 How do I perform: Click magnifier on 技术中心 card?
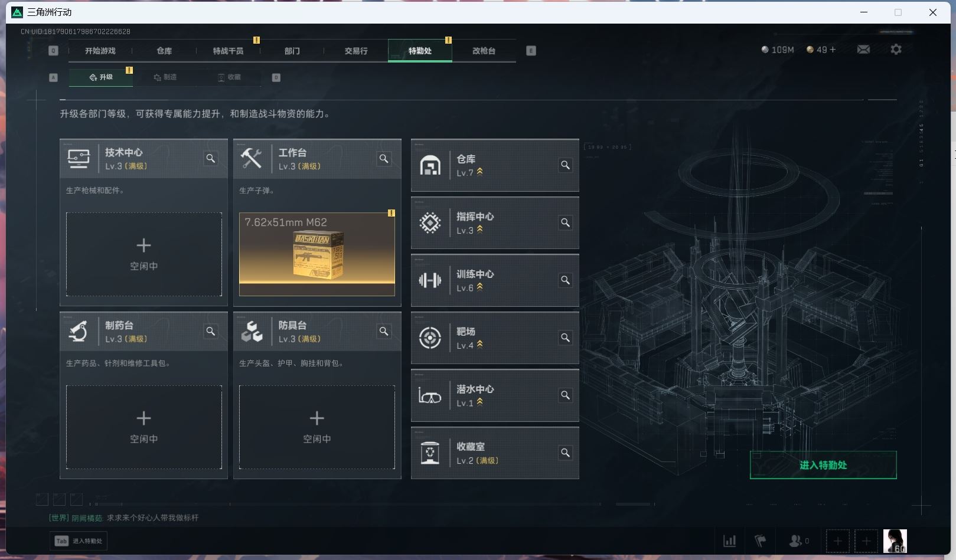click(211, 158)
